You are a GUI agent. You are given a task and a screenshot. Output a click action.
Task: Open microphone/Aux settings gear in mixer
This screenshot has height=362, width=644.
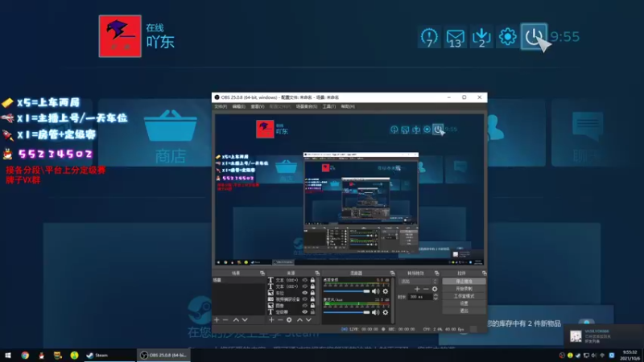click(386, 312)
